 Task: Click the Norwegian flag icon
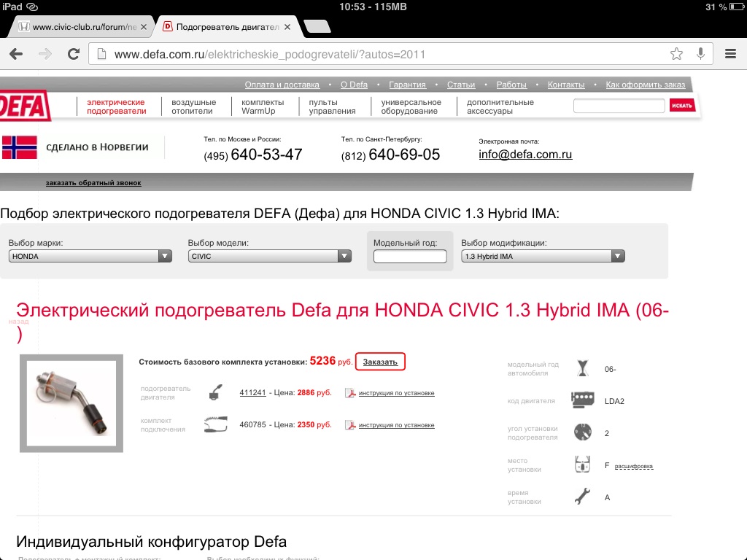[x=20, y=147]
